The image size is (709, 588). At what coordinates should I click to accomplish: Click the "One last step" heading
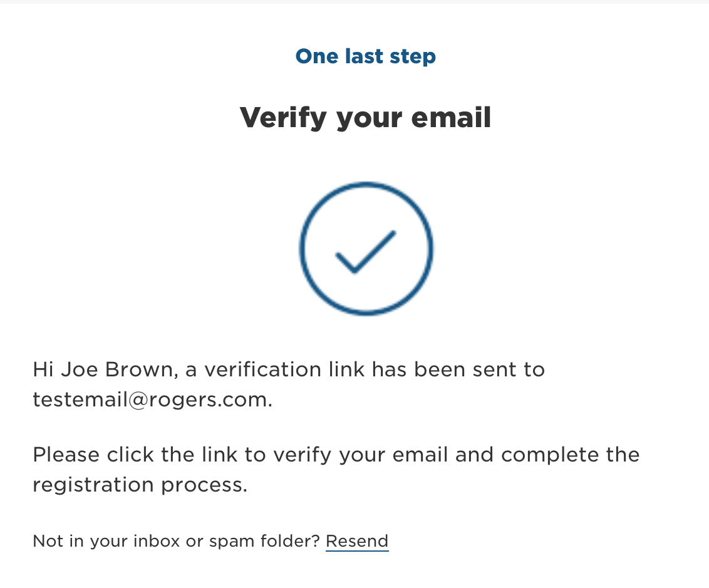point(366,56)
